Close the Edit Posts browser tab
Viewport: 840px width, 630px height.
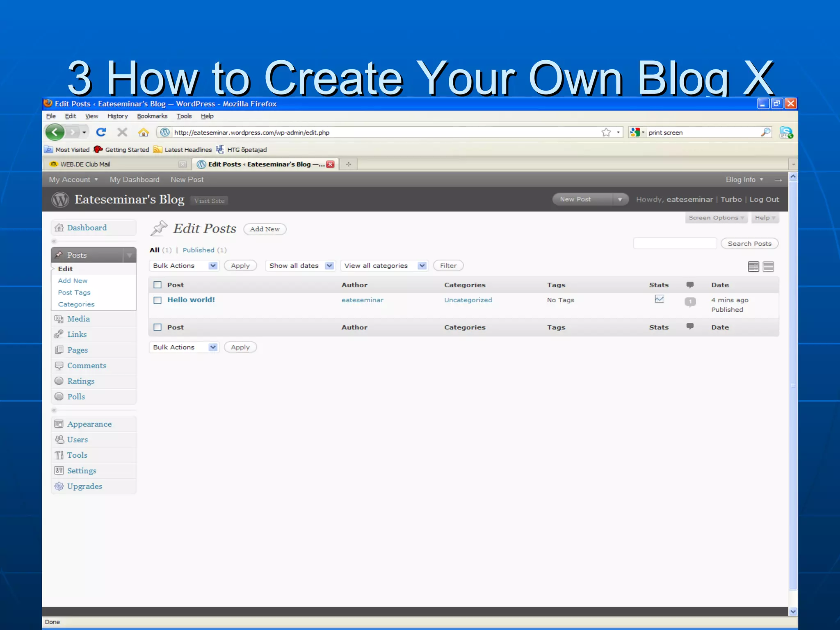click(331, 164)
